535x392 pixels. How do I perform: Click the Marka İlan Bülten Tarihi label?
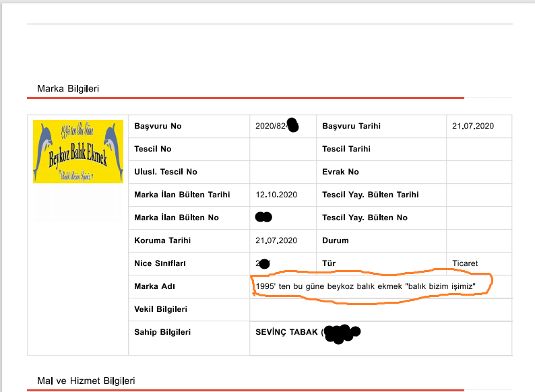(182, 195)
